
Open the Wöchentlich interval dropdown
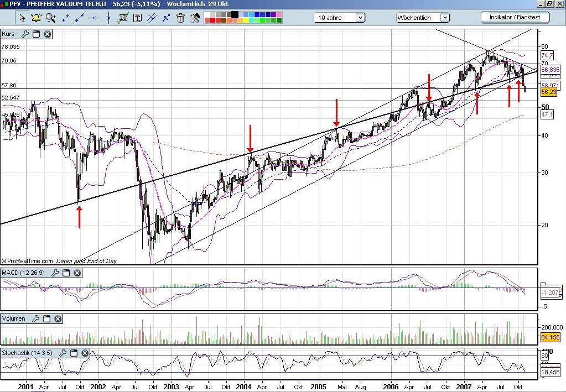pos(423,17)
